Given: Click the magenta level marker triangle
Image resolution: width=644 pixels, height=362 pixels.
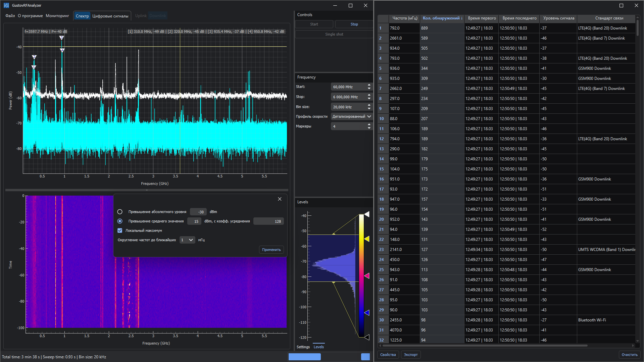Looking at the screenshot, I should 367,276.
